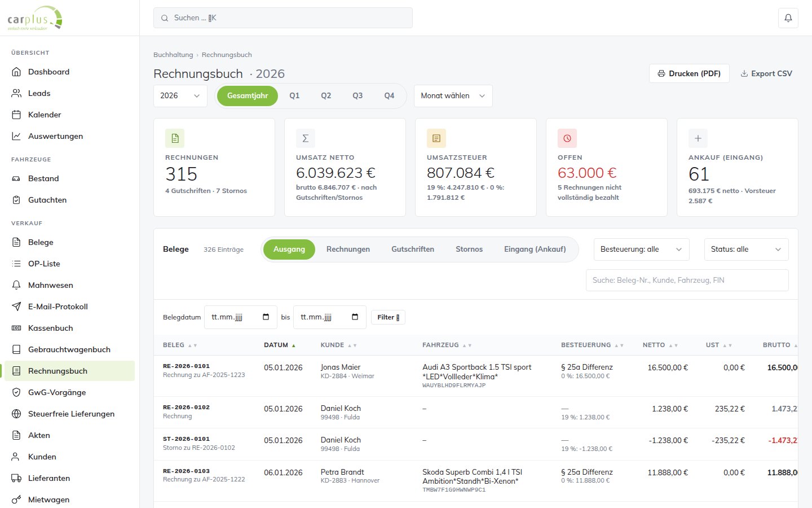Click the Drucken (PDF) button
This screenshot has width=812, height=508.
tap(689, 73)
